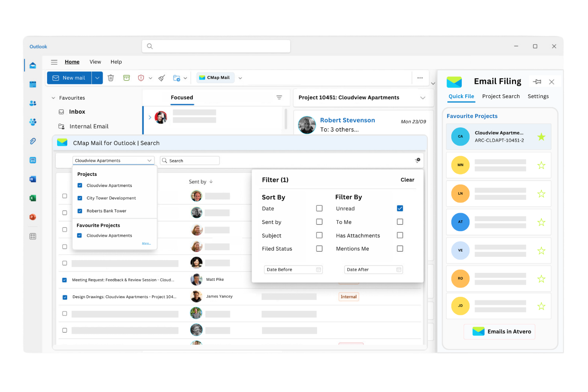Image resolution: width=588 pixels, height=392 pixels.
Task: Open the Cloudview Apartments project dropdown
Action: (x=114, y=160)
